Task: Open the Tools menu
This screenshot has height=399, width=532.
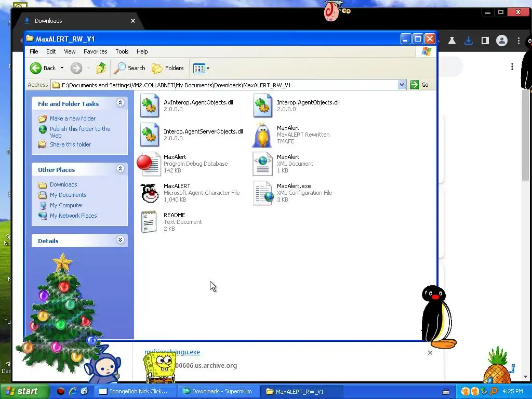Action: (x=122, y=51)
